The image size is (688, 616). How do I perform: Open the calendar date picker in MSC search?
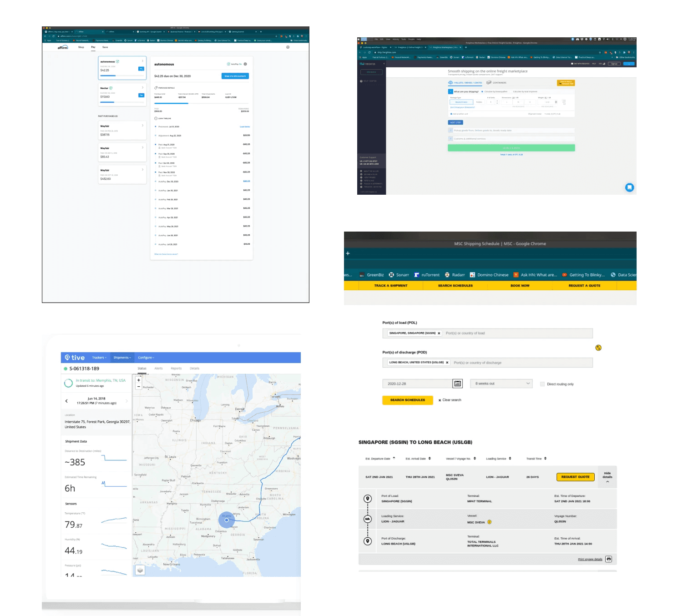pyautogui.click(x=458, y=384)
